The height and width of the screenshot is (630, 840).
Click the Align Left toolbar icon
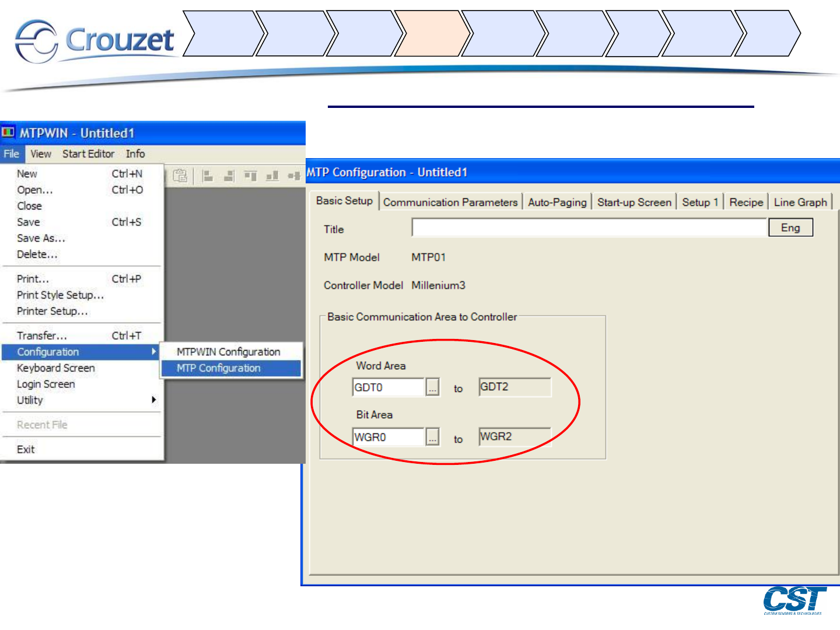pos(208,176)
